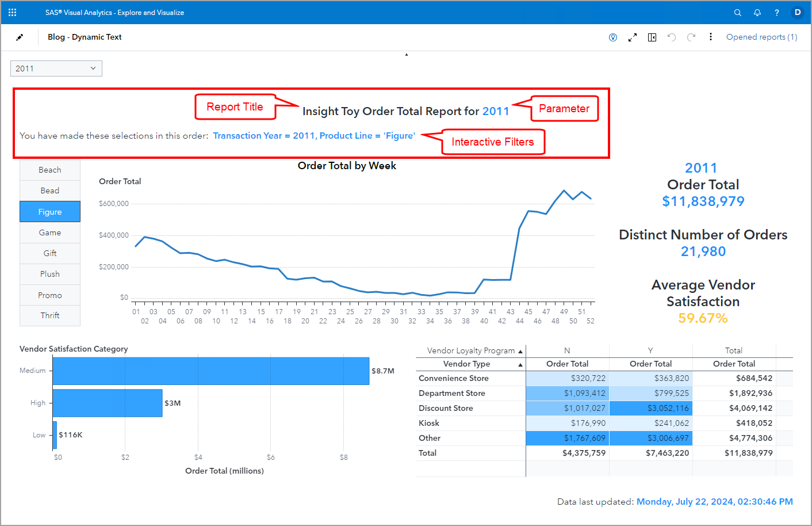Enter full screen view of the report

pos(633,37)
